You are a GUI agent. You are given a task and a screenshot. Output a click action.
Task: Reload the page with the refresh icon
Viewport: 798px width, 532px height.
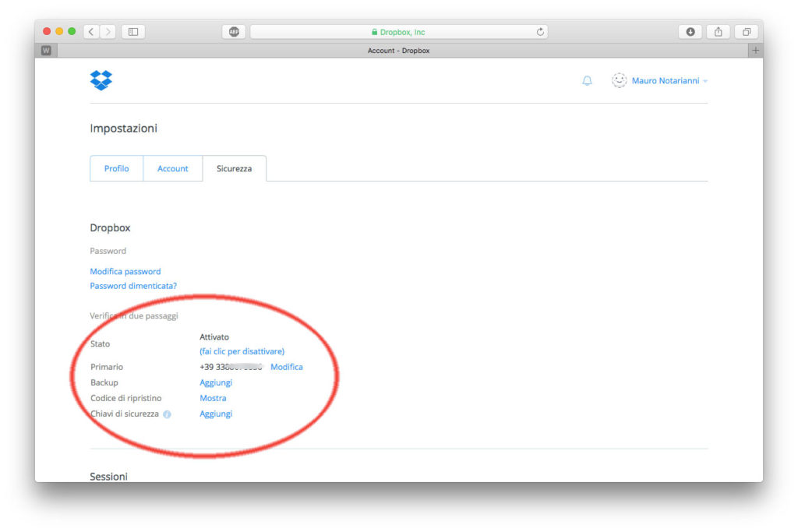point(540,31)
